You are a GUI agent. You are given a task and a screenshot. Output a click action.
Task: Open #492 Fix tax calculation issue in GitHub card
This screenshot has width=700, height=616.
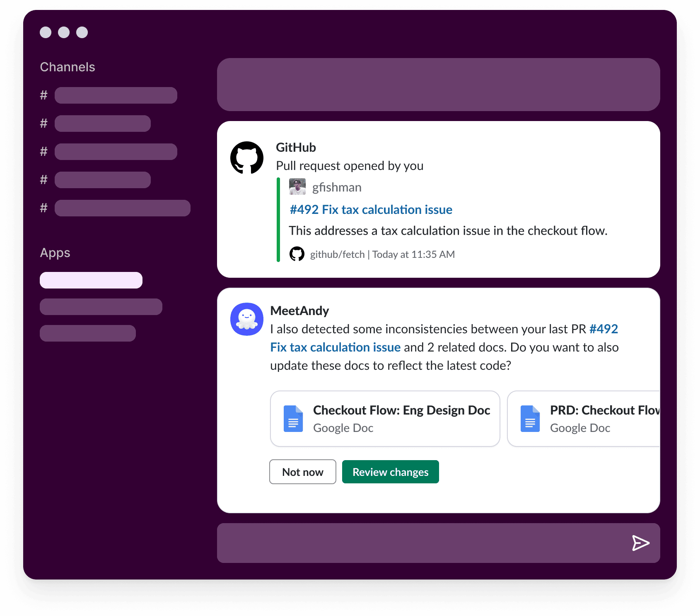371,210
